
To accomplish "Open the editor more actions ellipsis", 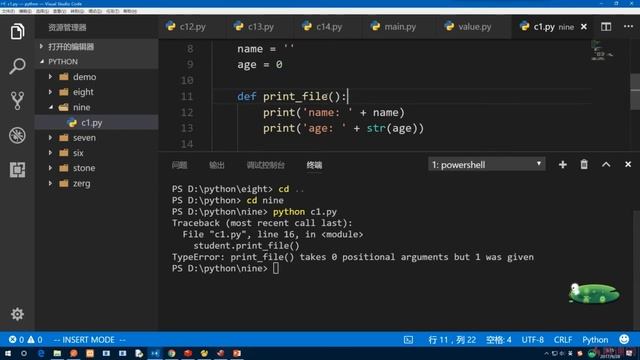I will (x=629, y=26).
